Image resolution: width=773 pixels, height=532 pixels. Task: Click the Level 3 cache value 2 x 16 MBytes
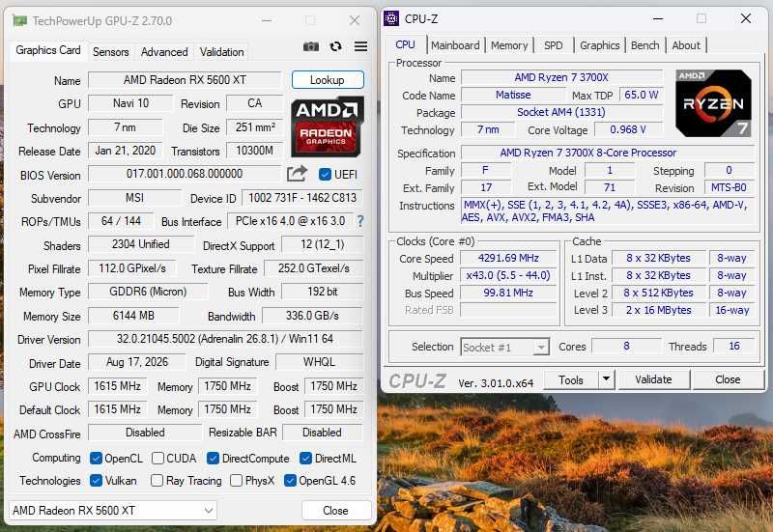(x=659, y=310)
